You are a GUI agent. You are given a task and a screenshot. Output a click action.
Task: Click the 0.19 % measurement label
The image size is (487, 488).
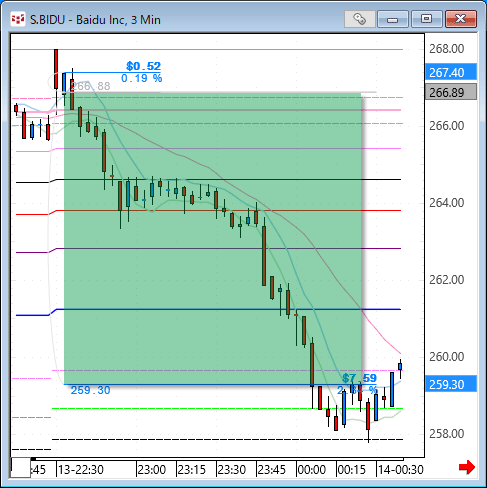(142, 78)
